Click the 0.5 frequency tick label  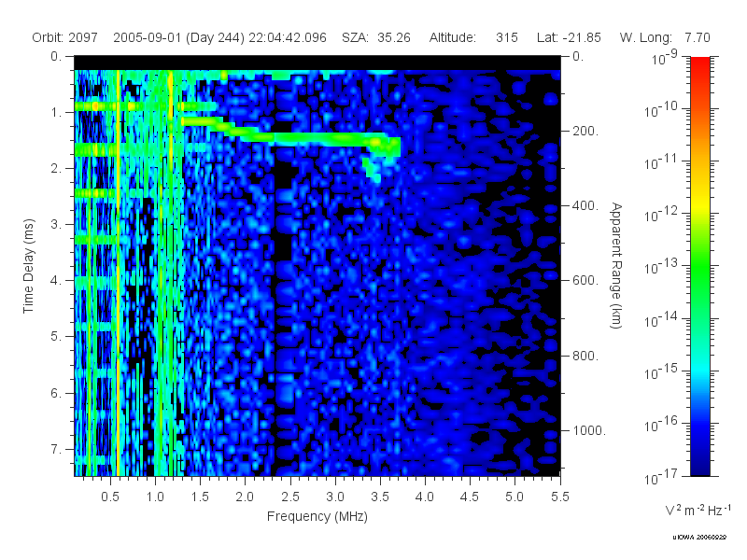pyautogui.click(x=110, y=497)
